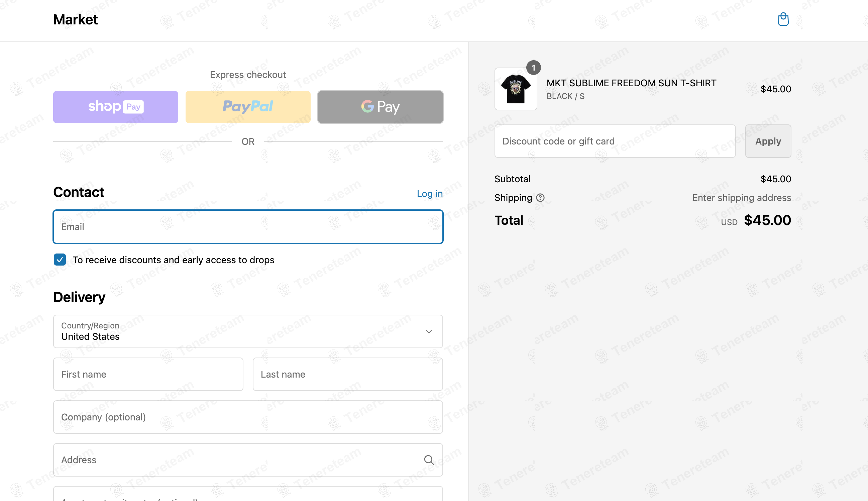Select the First name field
Image resolution: width=868 pixels, height=501 pixels.
[148, 374]
